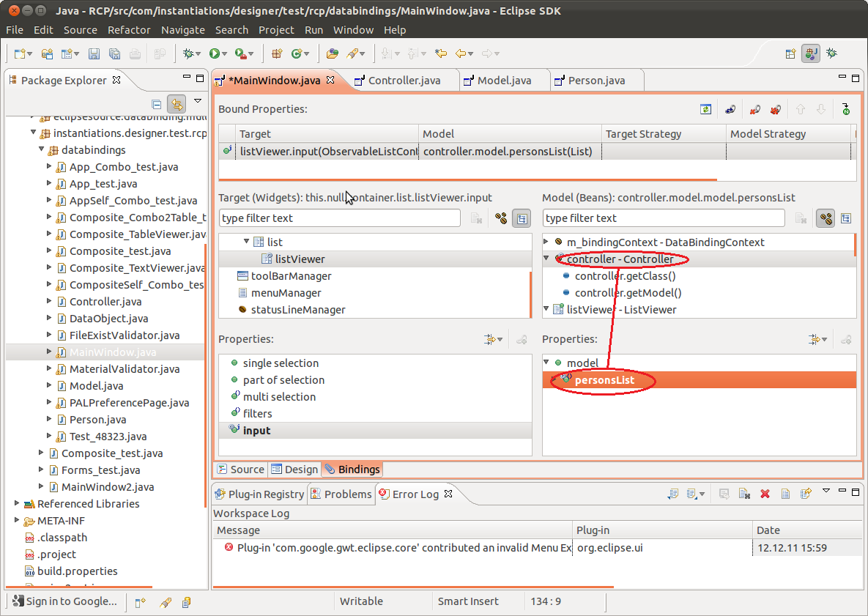
Task: Expand the Referenced Libraries node
Action: pos(17,503)
